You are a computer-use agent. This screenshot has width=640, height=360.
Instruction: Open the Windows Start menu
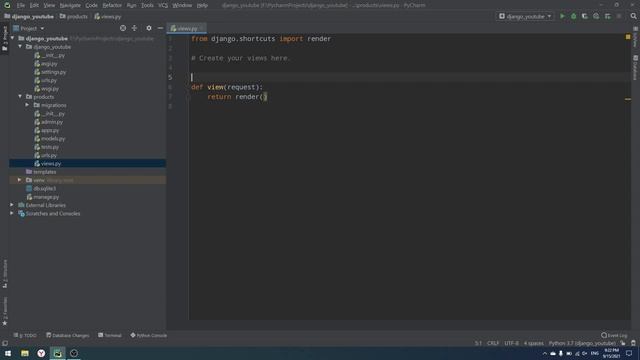pyautogui.click(x=8, y=353)
